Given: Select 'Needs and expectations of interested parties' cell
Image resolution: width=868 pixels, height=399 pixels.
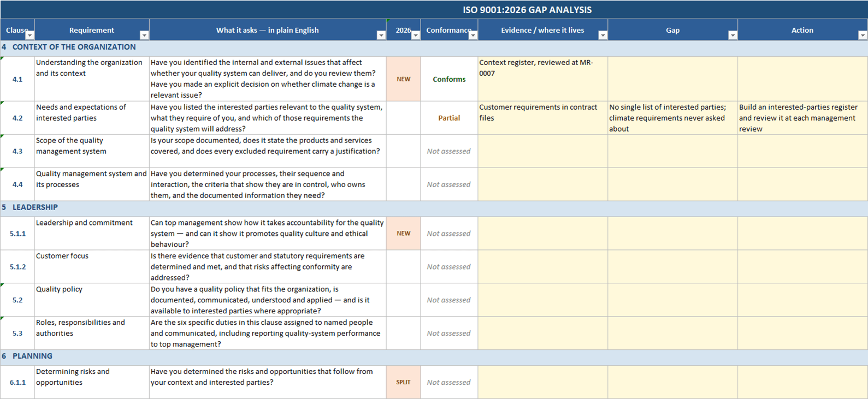Looking at the screenshot, I should tap(92, 118).
